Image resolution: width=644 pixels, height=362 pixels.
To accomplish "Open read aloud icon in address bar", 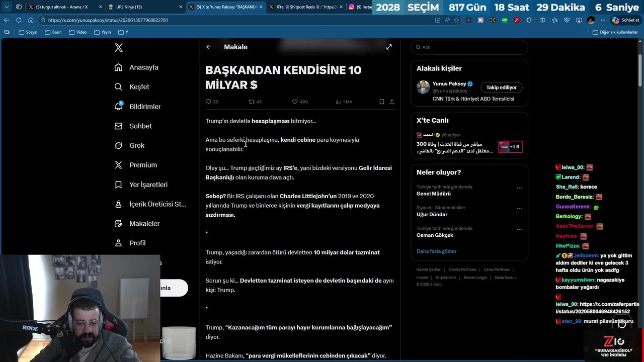I will click(x=447, y=20).
